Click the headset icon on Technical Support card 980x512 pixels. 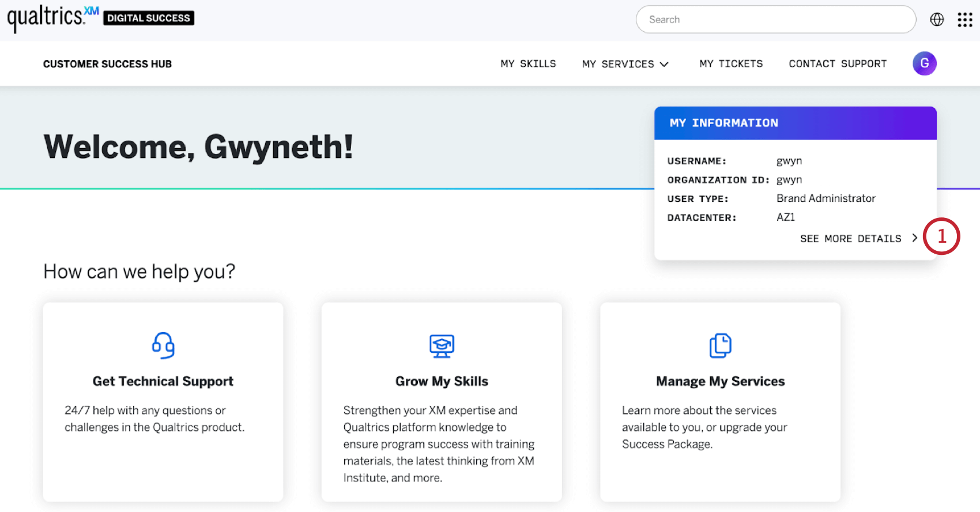163,345
